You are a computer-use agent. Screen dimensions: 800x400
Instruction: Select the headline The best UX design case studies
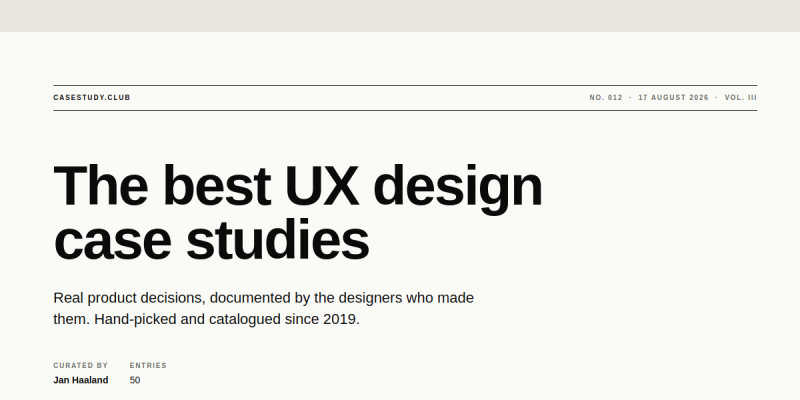pos(298,212)
